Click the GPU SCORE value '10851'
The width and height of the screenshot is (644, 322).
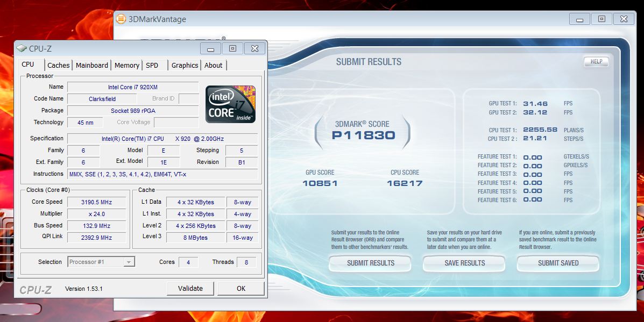pos(320,183)
